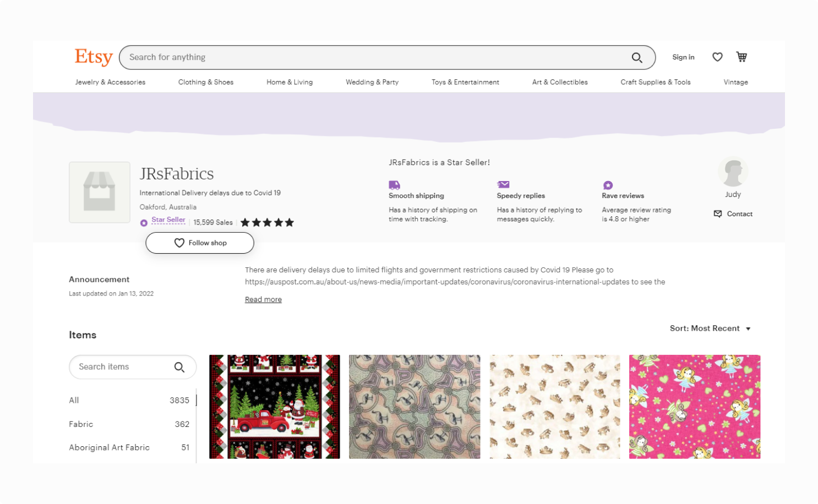Click International Delivery delays due to Covid 19
This screenshot has height=504, width=818.
210,193
